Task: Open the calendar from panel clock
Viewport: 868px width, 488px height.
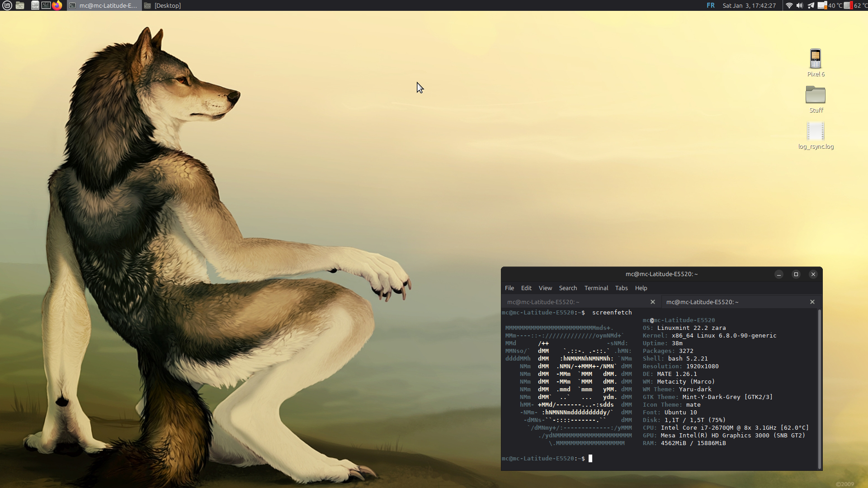Action: [x=749, y=5]
